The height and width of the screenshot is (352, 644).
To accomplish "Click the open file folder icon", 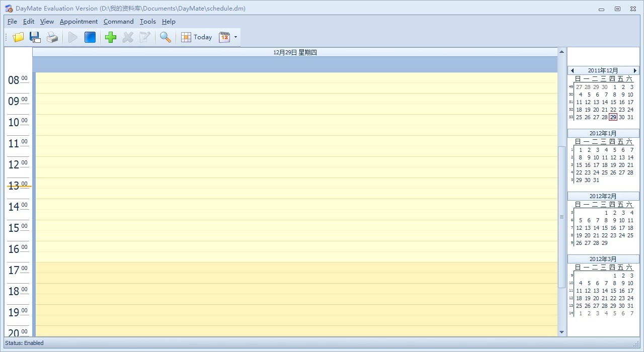I will (x=19, y=37).
